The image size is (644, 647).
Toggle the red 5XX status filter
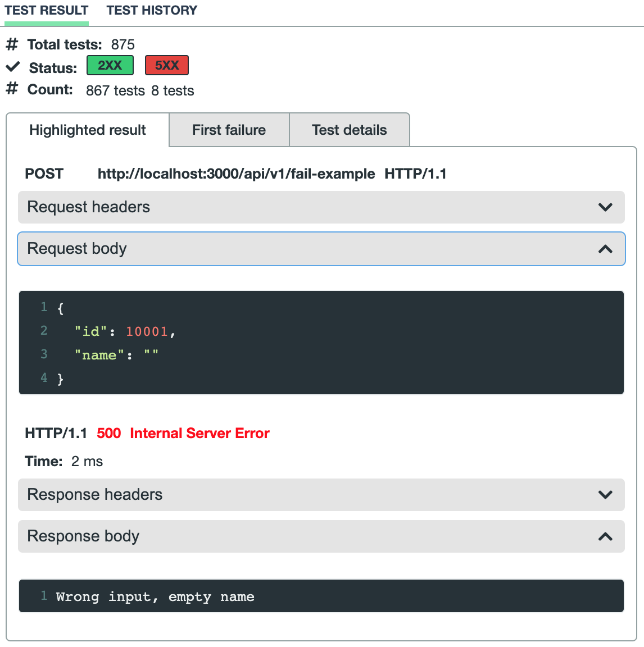point(166,65)
